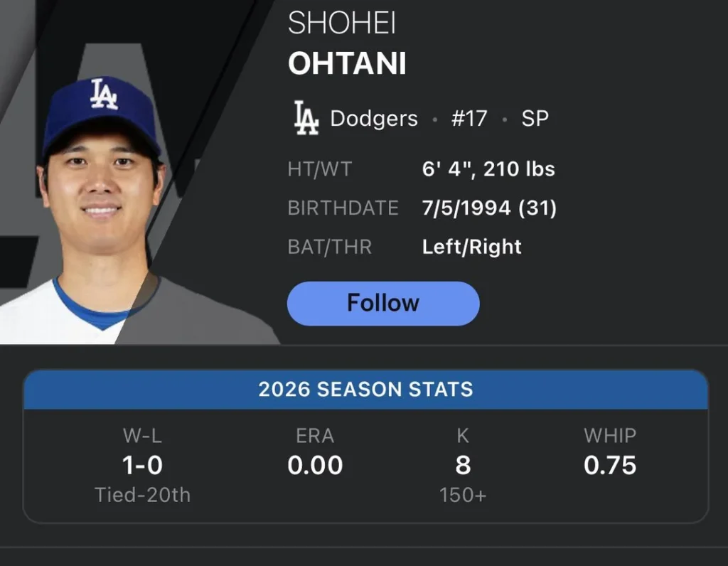Tap the Tied-20th ranking text
The height and width of the screenshot is (566, 728).
click(x=142, y=495)
